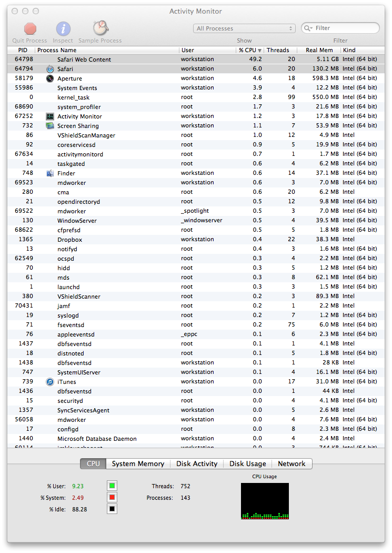This screenshot has height=553, width=392.
Task: Click the _windowserver user cell
Action: [x=202, y=221]
